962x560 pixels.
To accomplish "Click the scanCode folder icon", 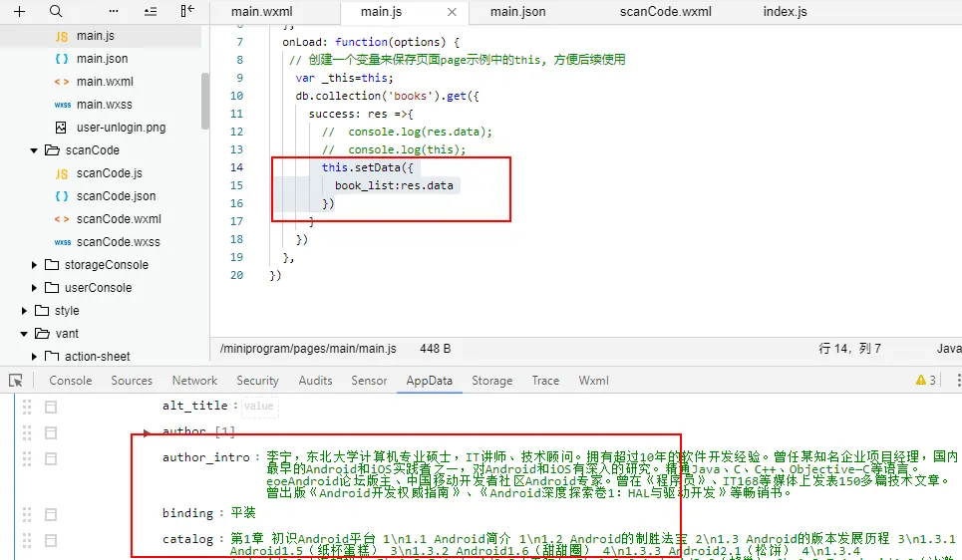I will (52, 150).
